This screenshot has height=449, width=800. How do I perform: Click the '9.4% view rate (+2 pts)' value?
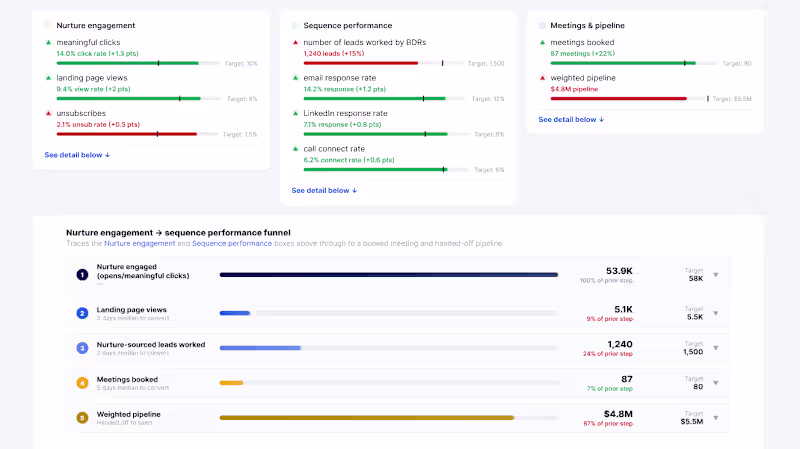pyautogui.click(x=93, y=89)
